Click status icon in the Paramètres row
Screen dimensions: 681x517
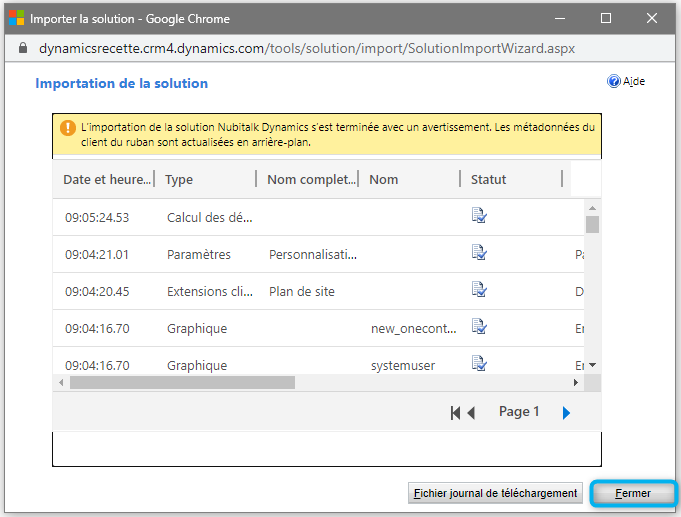pos(479,252)
